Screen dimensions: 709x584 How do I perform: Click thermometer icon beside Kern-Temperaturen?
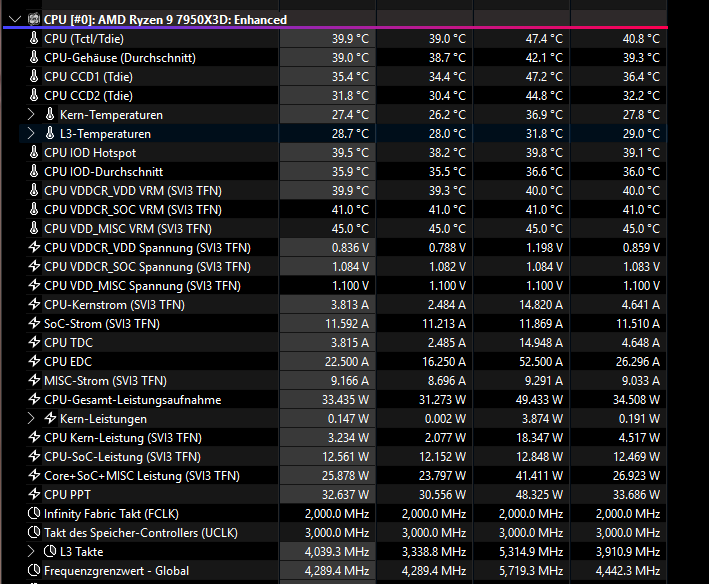click(50, 114)
